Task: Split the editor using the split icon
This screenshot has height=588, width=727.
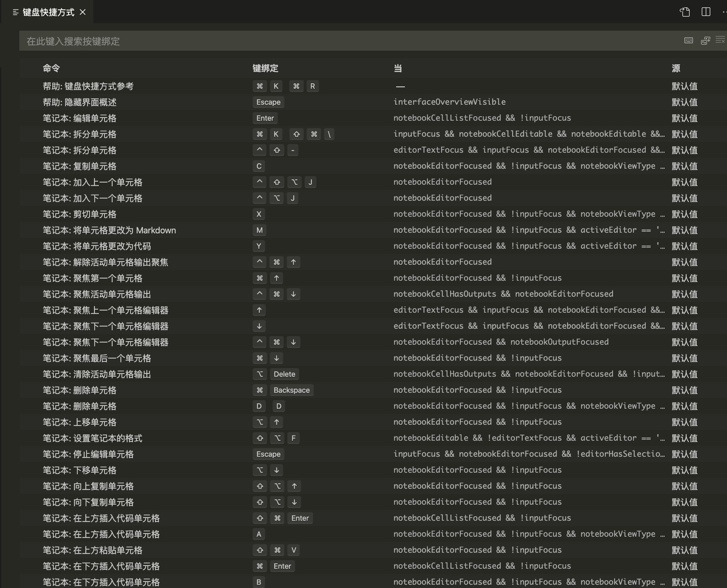Action: pyautogui.click(x=706, y=12)
